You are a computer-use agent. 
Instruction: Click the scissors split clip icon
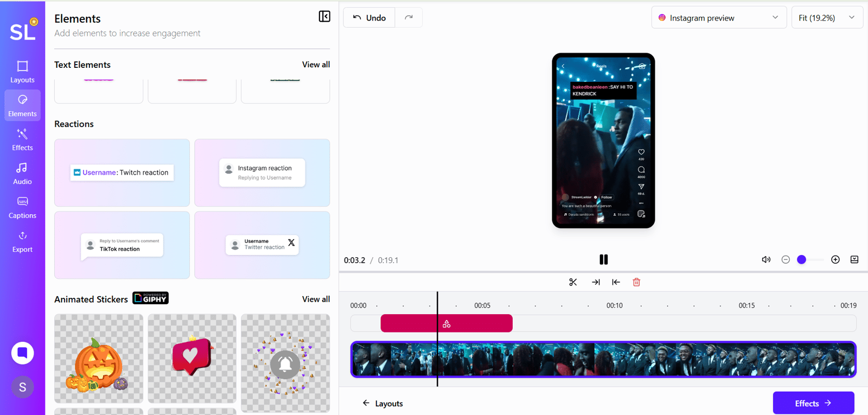point(573,282)
